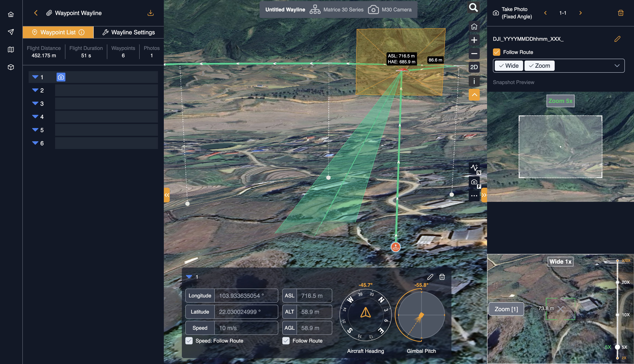Edit the photo file name with pencil icon

click(617, 39)
